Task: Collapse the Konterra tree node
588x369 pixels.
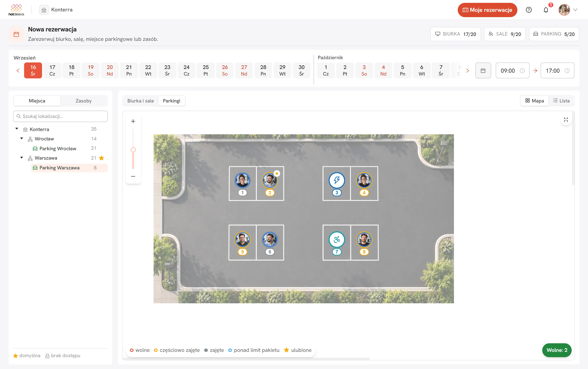Action: click(x=17, y=129)
